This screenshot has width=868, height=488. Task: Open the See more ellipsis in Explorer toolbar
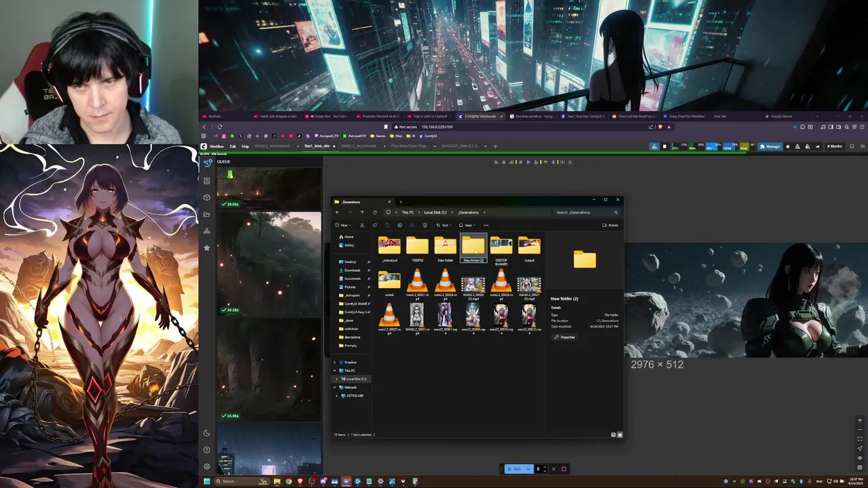pyautogui.click(x=486, y=225)
